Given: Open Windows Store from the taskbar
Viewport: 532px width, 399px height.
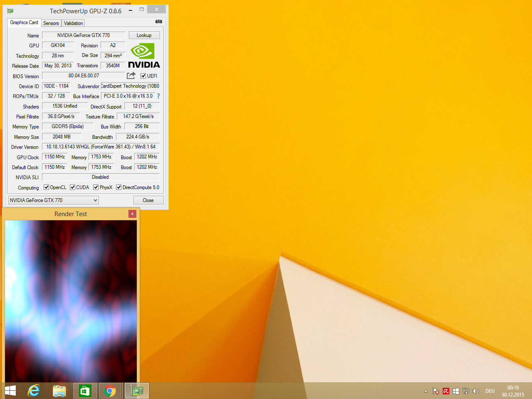Looking at the screenshot, I should [x=85, y=391].
